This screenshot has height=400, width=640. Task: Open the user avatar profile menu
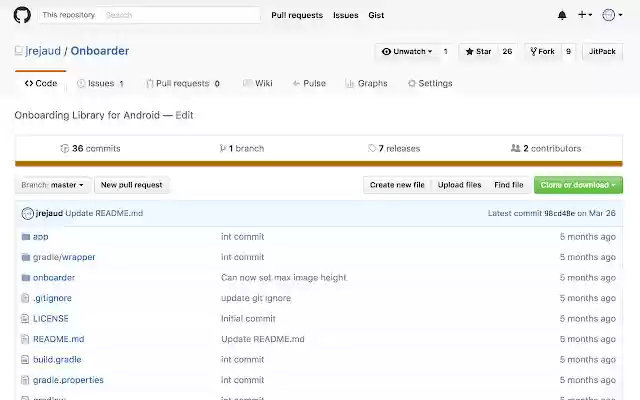click(x=612, y=15)
